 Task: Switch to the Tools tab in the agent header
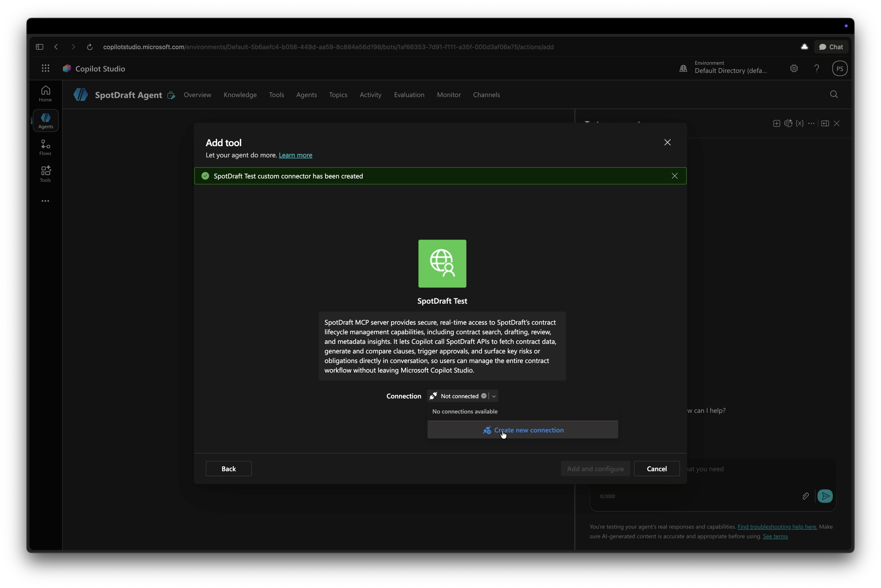click(x=277, y=95)
